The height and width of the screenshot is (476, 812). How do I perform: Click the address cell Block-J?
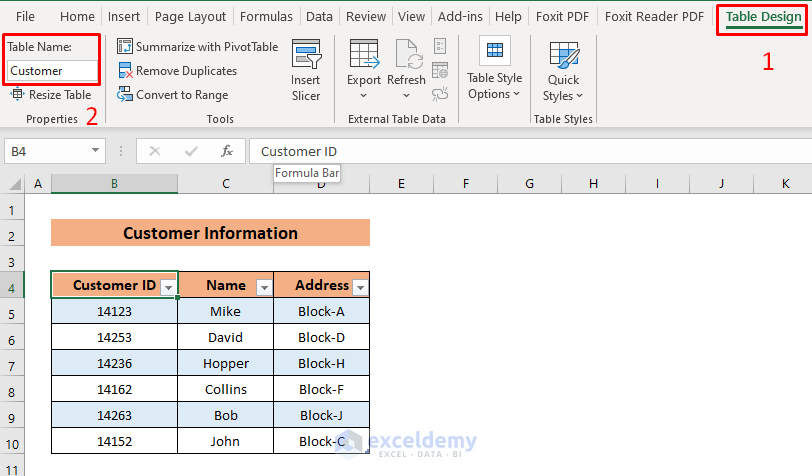pyautogui.click(x=322, y=415)
